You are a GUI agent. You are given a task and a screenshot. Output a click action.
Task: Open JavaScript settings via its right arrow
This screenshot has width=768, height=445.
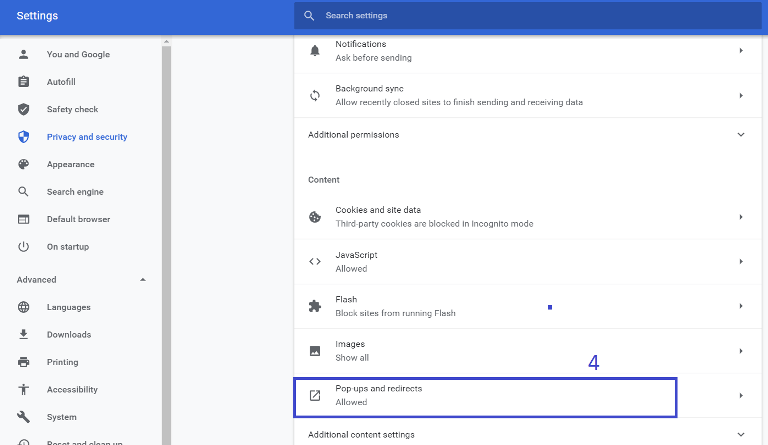[x=741, y=261]
